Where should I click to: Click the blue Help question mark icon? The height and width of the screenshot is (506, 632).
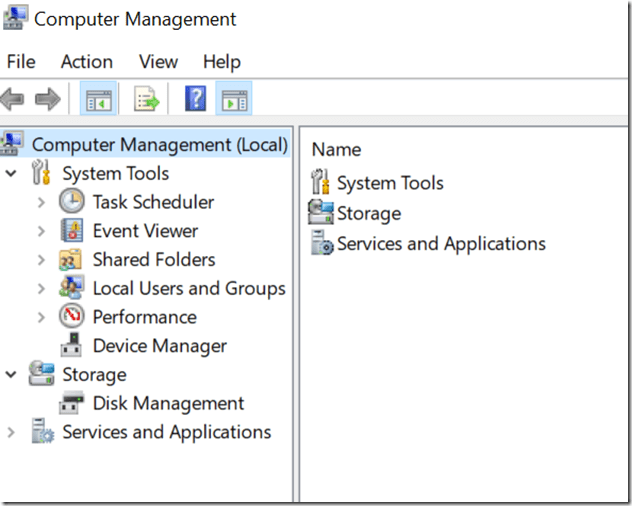tap(196, 99)
